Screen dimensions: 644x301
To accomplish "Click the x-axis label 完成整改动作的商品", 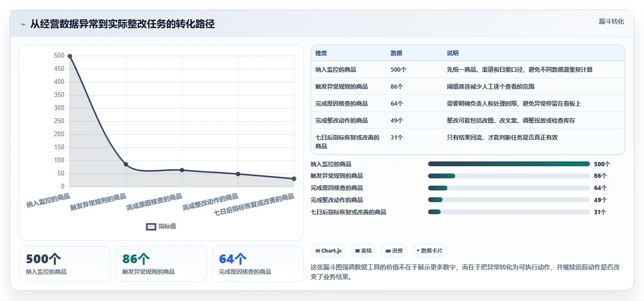I will [210, 202].
